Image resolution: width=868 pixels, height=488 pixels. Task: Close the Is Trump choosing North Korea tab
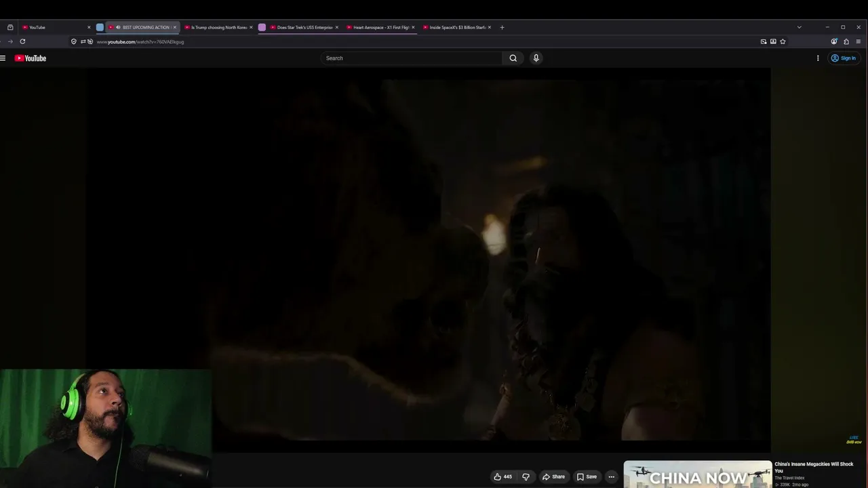pos(251,27)
